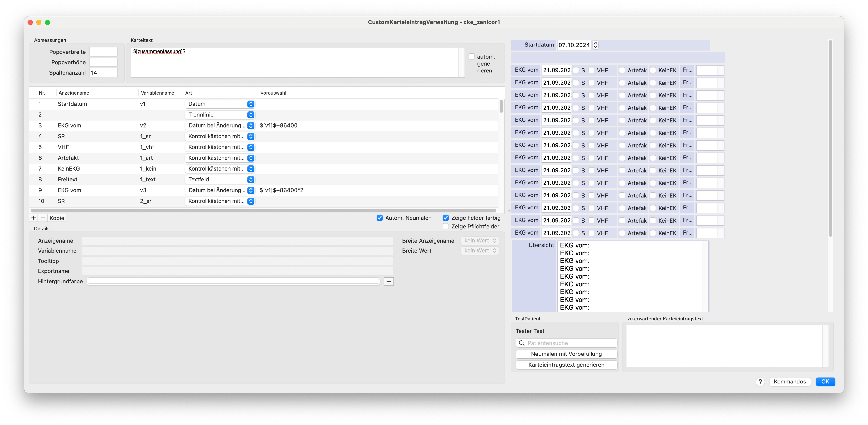The image size is (868, 425).
Task: Click the Hintergrundfarbe color well
Action: [233, 281]
